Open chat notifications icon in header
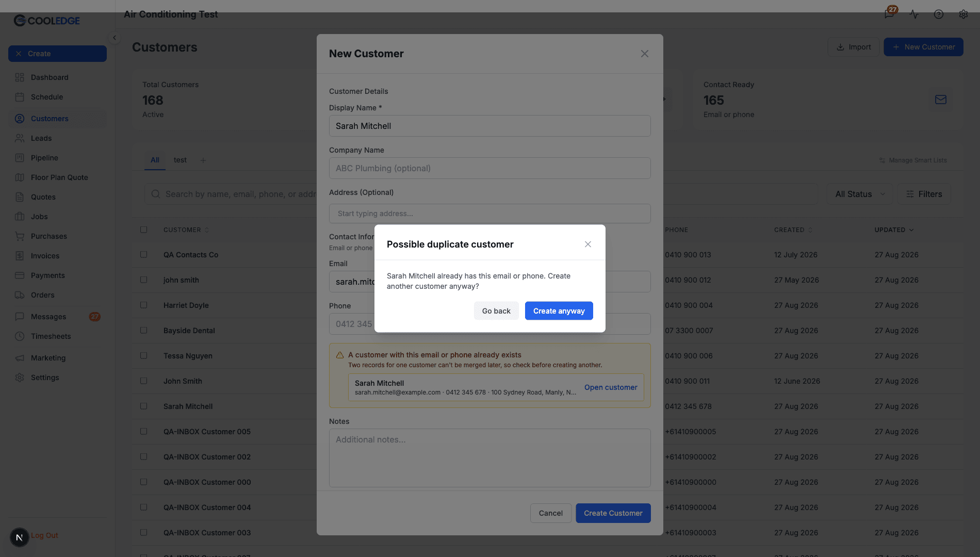 tap(889, 14)
